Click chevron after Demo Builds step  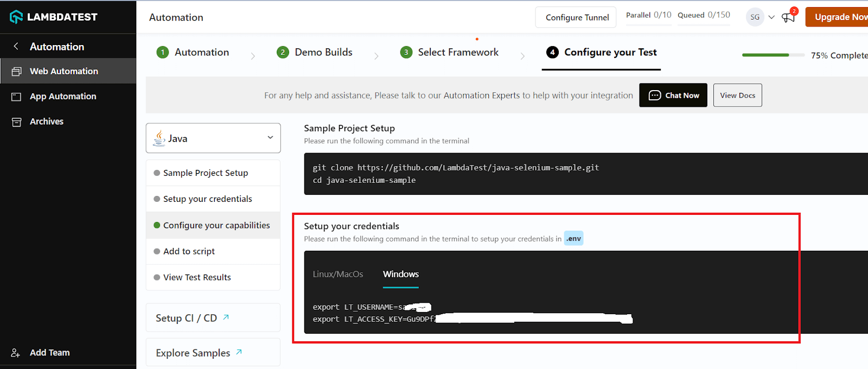coord(376,56)
